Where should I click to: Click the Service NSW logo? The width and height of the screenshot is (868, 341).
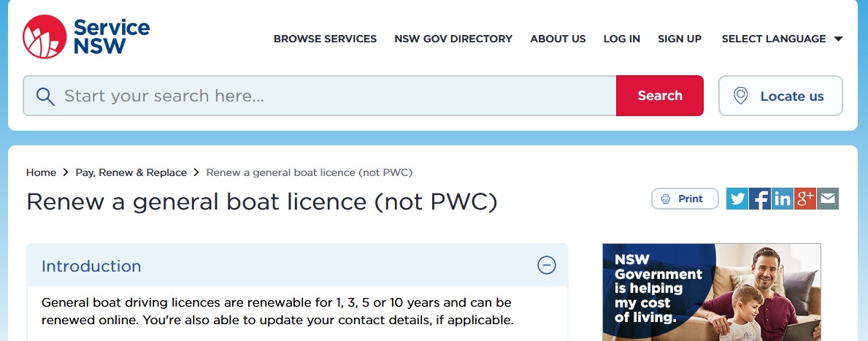click(x=86, y=37)
